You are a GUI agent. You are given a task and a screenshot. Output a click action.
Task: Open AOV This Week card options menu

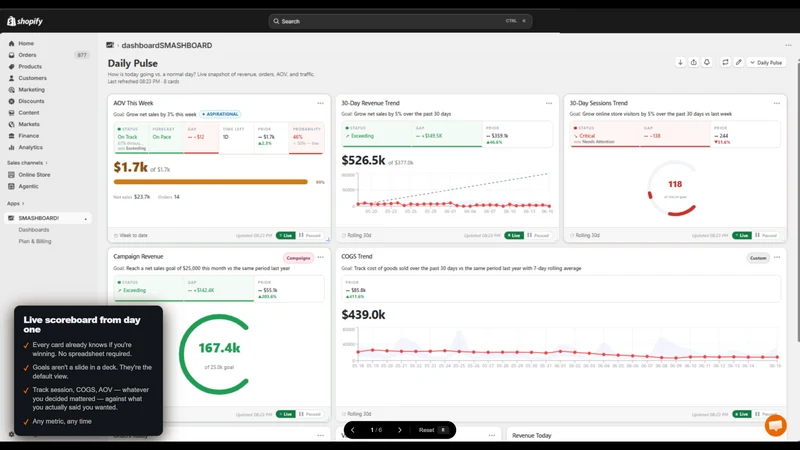pyautogui.click(x=320, y=103)
